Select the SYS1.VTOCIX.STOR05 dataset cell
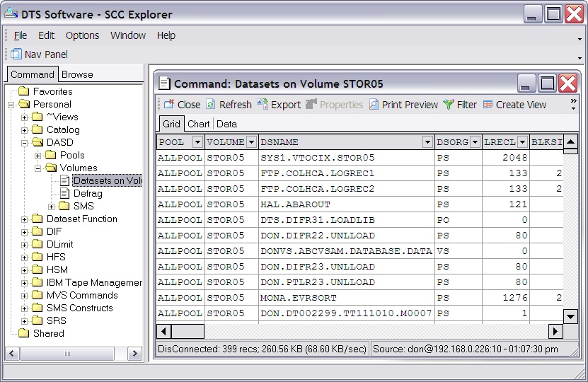This screenshot has height=382, width=588. (x=346, y=158)
